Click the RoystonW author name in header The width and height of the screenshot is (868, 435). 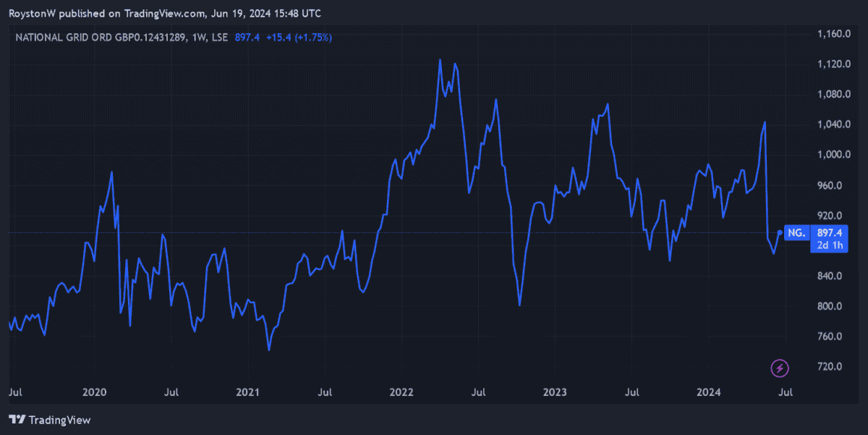32,13
